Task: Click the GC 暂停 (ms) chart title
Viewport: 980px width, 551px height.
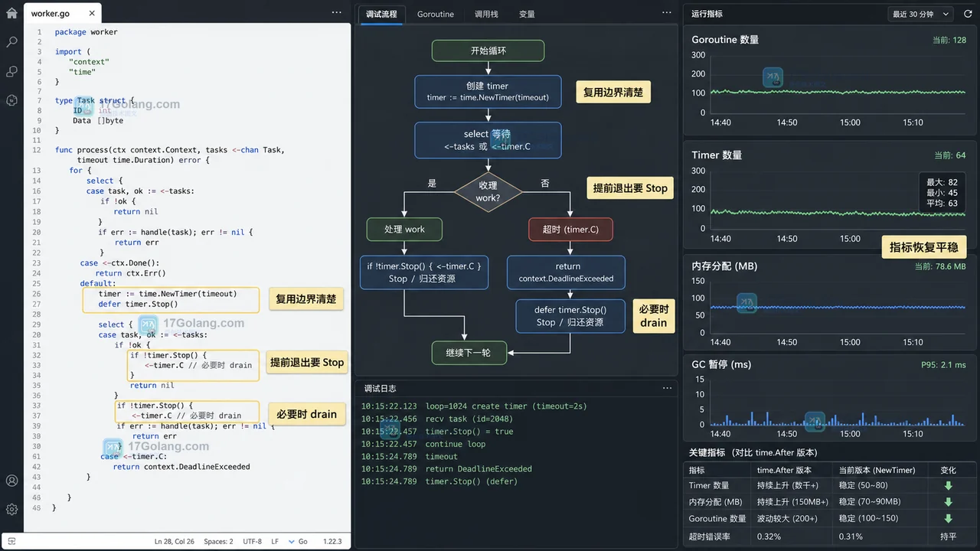Action: 721,364
